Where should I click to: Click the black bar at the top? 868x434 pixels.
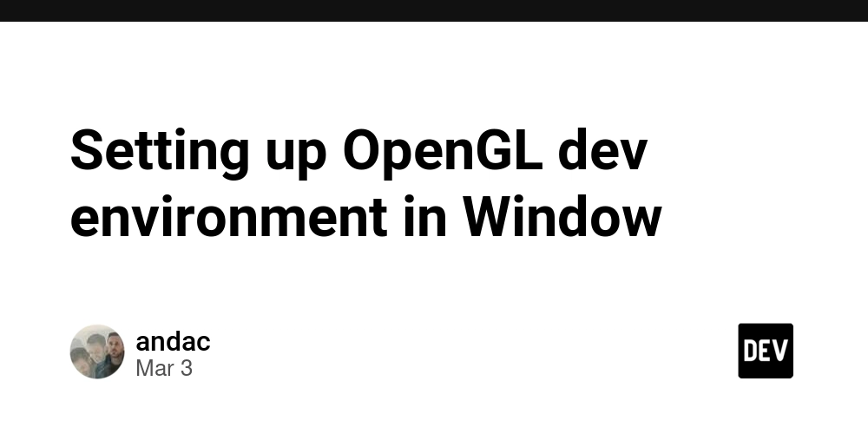point(434,10)
